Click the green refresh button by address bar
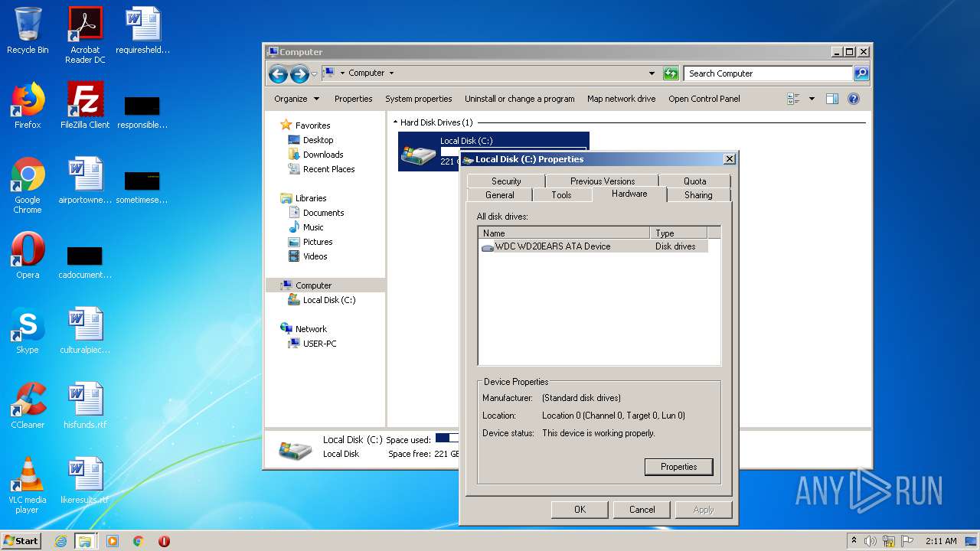 671,73
